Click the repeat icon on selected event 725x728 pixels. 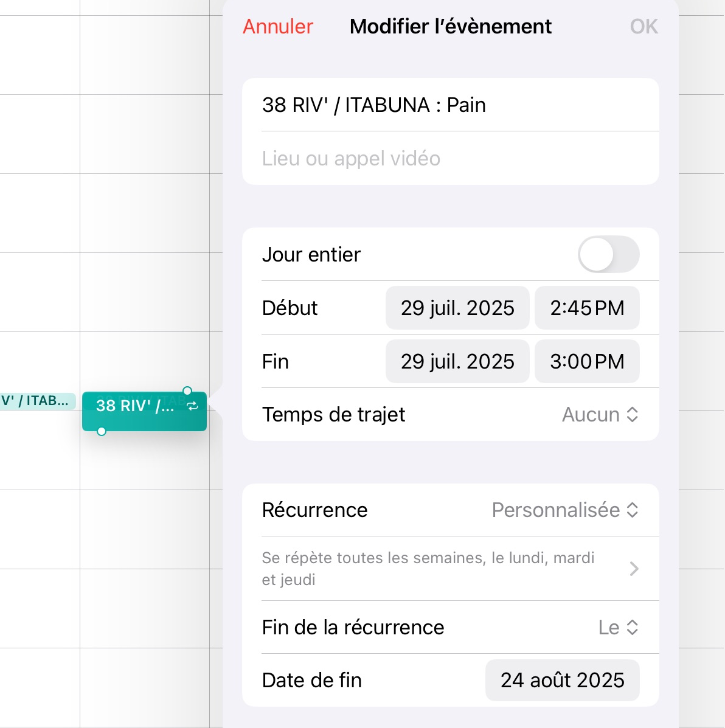[x=192, y=406]
